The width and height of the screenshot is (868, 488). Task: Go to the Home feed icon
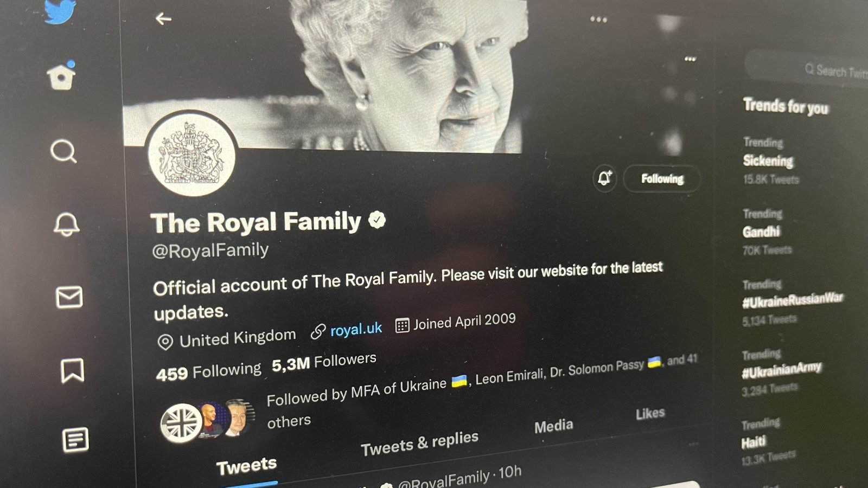coord(61,76)
